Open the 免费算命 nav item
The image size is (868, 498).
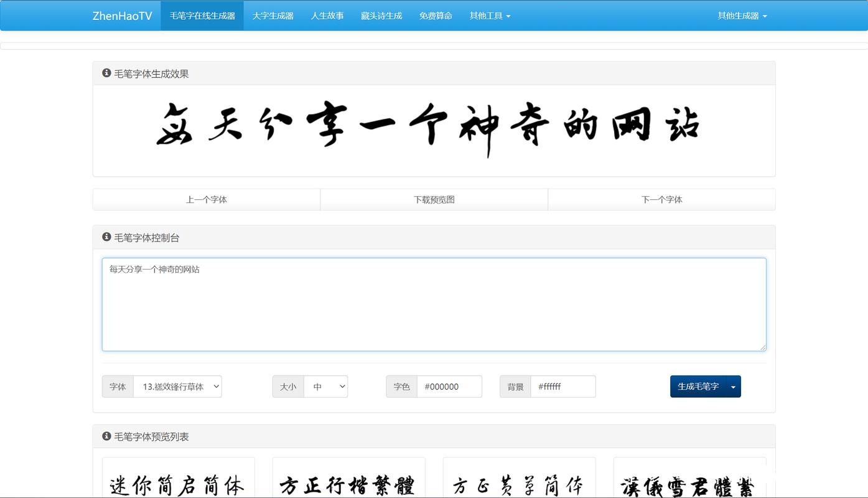[436, 16]
